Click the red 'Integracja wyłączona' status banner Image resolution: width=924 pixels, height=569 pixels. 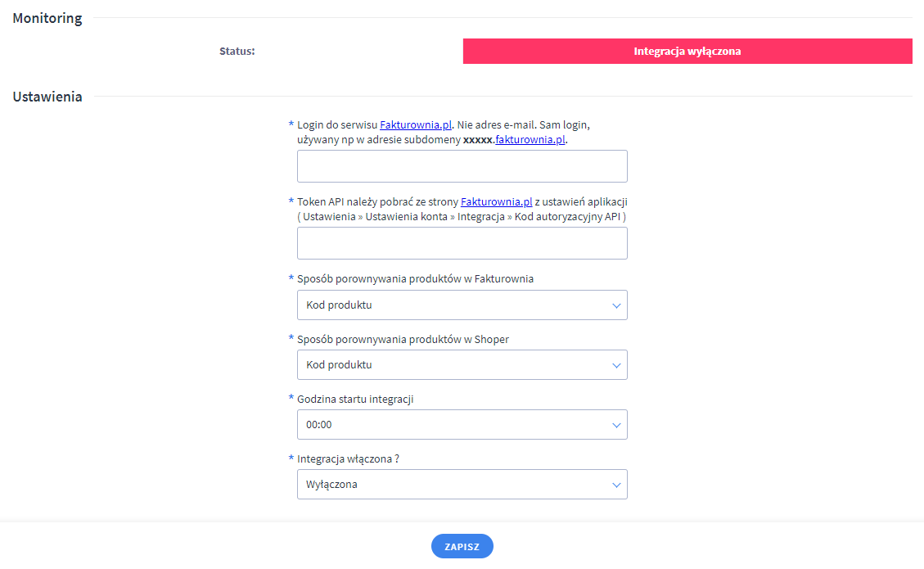687,51
